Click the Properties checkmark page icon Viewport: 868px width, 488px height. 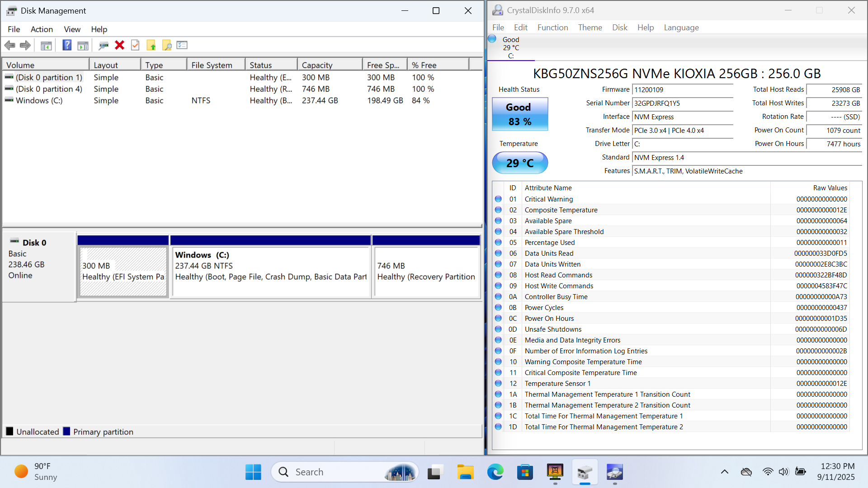pyautogui.click(x=135, y=45)
